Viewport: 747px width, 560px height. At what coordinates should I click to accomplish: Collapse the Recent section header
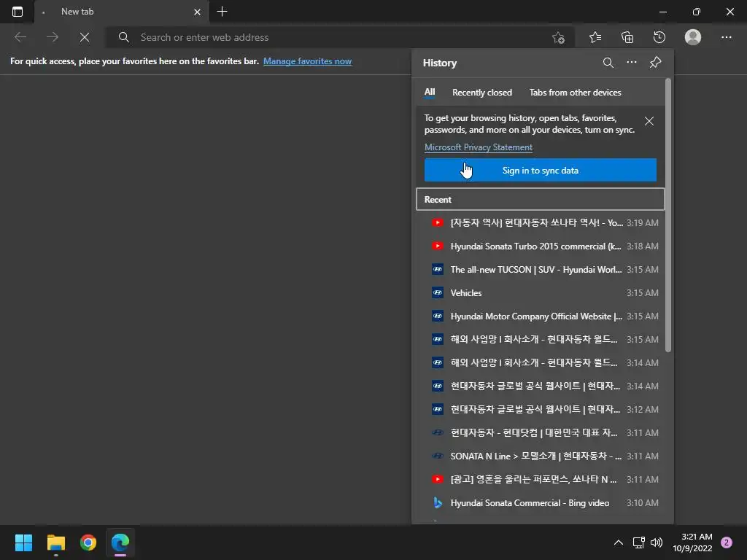pyautogui.click(x=541, y=200)
